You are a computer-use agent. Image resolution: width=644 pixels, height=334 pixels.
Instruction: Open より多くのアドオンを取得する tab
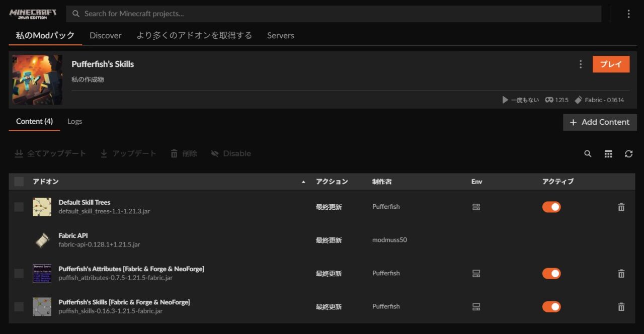pos(194,35)
